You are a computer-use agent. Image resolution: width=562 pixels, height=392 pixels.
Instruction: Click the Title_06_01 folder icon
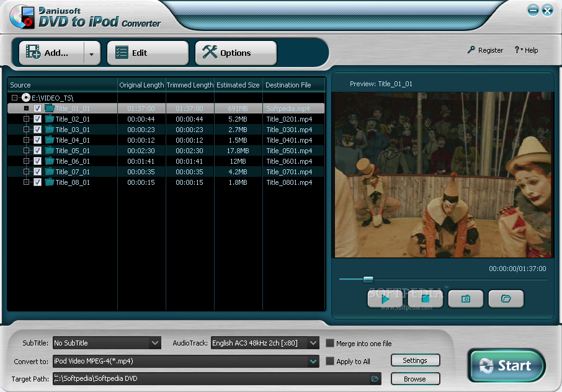click(x=50, y=161)
